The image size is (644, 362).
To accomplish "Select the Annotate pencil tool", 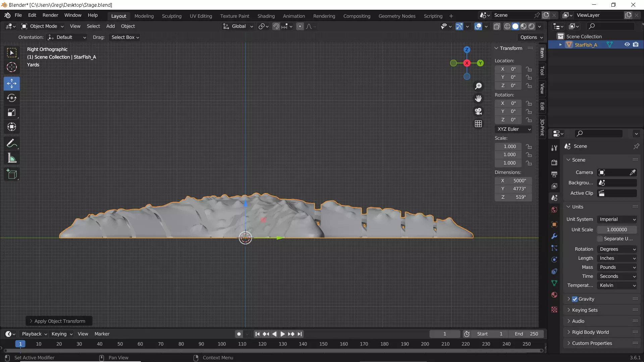I will pos(12,143).
